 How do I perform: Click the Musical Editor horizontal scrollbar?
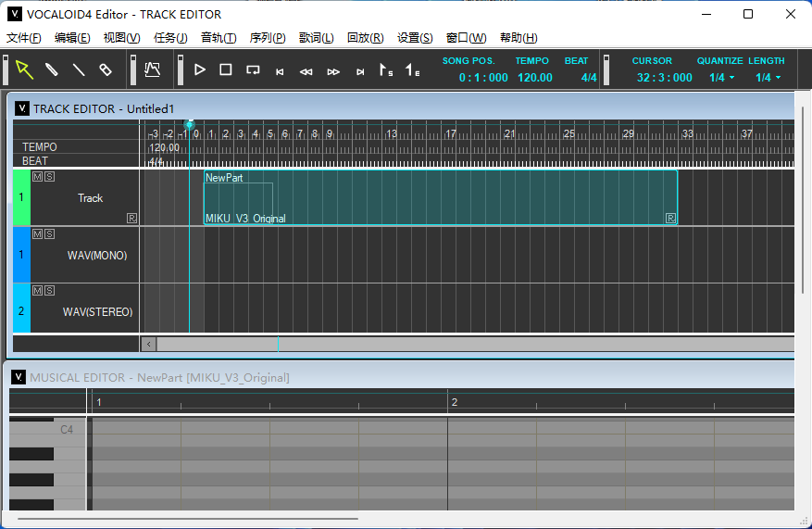pos(187,518)
